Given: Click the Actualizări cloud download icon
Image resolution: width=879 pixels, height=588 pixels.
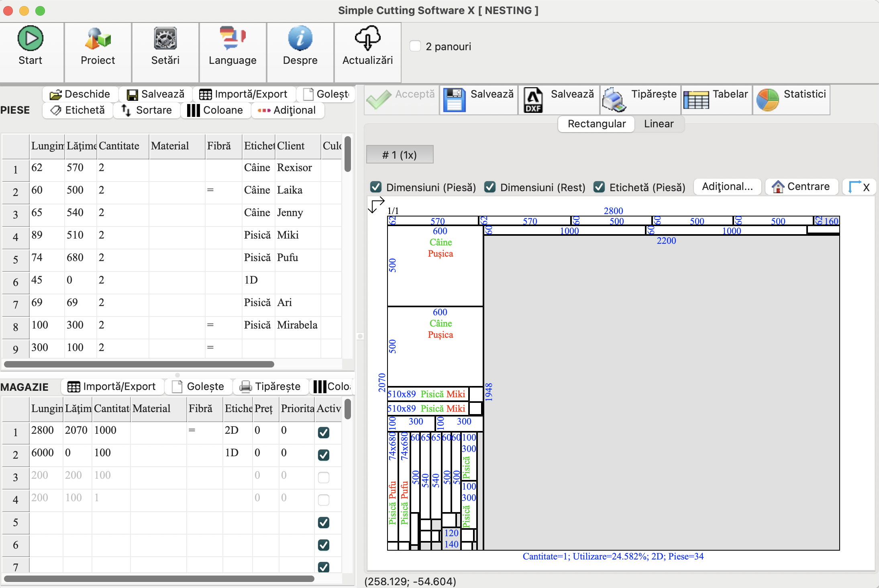Looking at the screenshot, I should (367, 39).
